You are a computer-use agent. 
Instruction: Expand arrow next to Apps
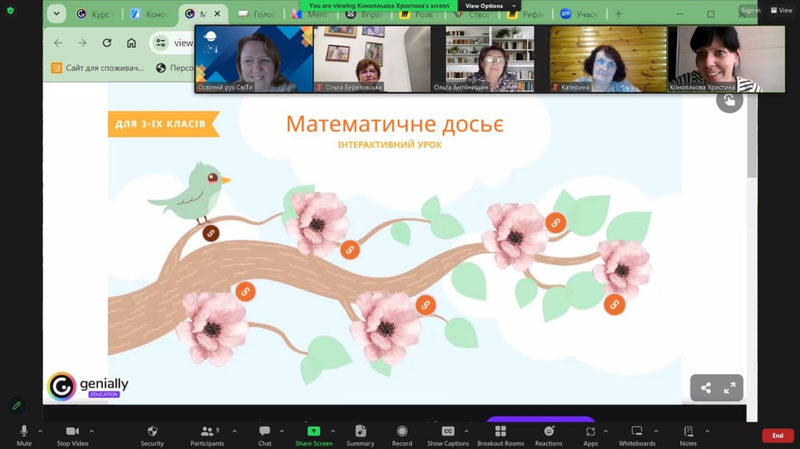pyautogui.click(x=606, y=432)
